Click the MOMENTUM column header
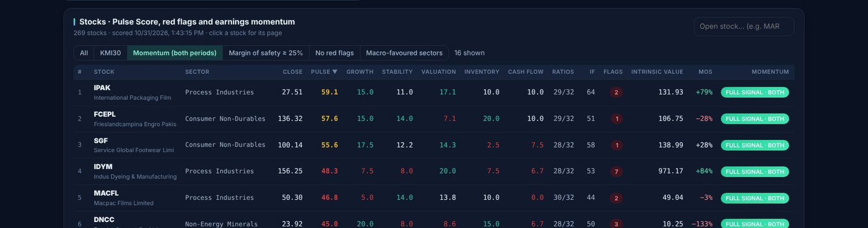 pyautogui.click(x=770, y=72)
